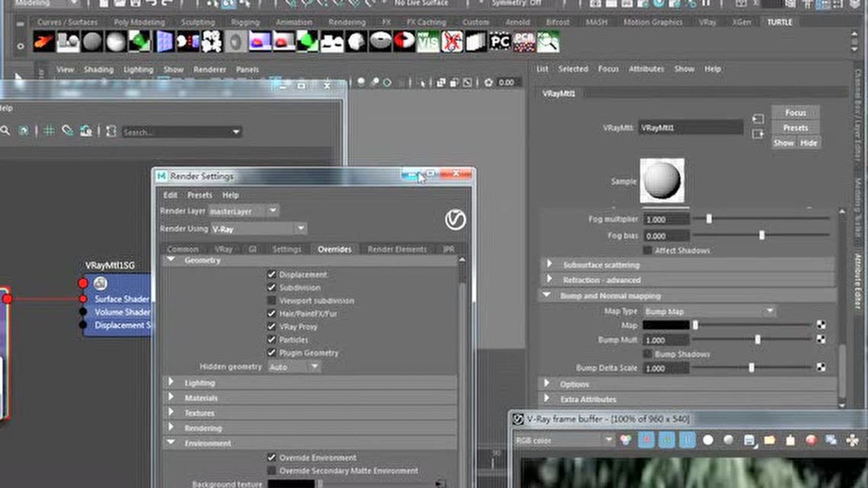Click the Show button near VRayMtl1
Image resolution: width=868 pixels, height=488 pixels.
point(783,143)
